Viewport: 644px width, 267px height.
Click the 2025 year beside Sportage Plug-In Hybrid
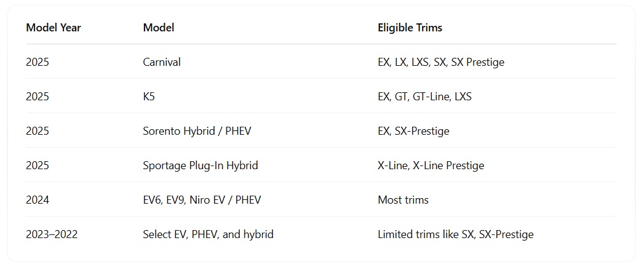38,165
